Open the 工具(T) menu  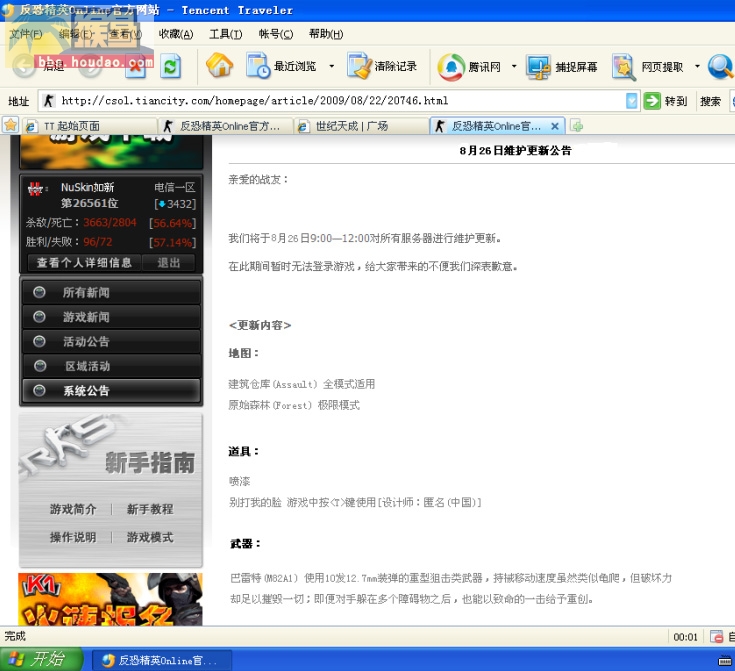(225, 34)
